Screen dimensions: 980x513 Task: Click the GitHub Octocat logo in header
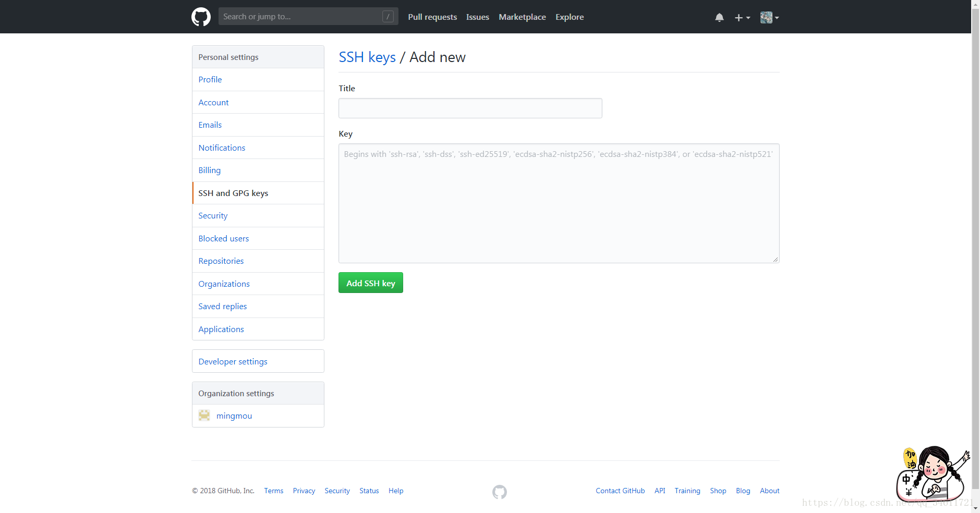click(201, 17)
